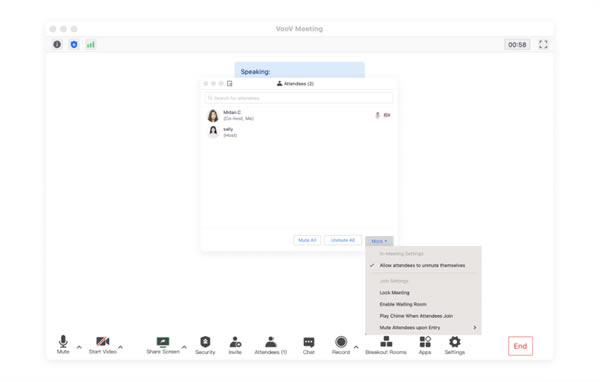Viewport: 600px width, 382px height.
Task: Expand the arrow beside Record
Action: click(356, 347)
